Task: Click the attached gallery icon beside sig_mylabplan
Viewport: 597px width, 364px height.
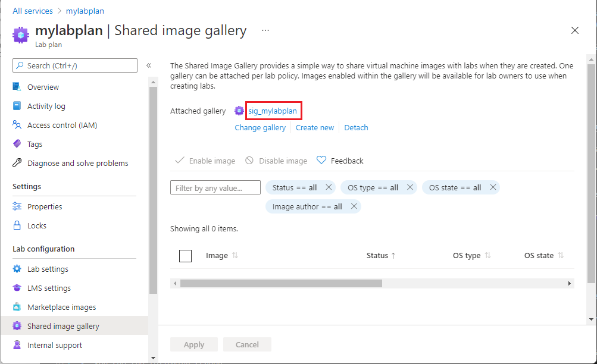Action: [x=239, y=111]
